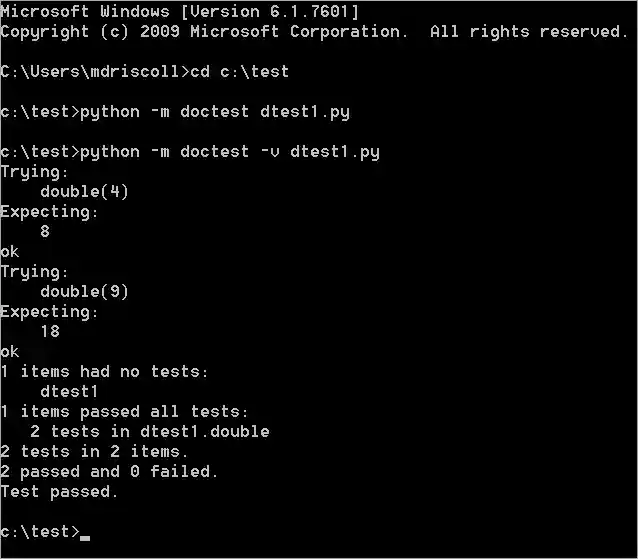This screenshot has width=638, height=559.
Task: Click 'All rights reserved.' text
Action: 529,32
